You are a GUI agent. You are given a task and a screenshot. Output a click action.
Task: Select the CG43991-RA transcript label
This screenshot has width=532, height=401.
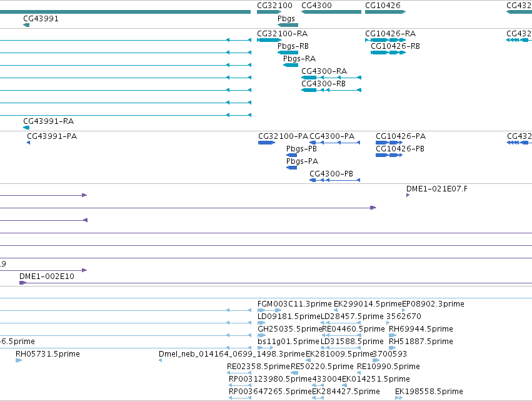[48, 121]
